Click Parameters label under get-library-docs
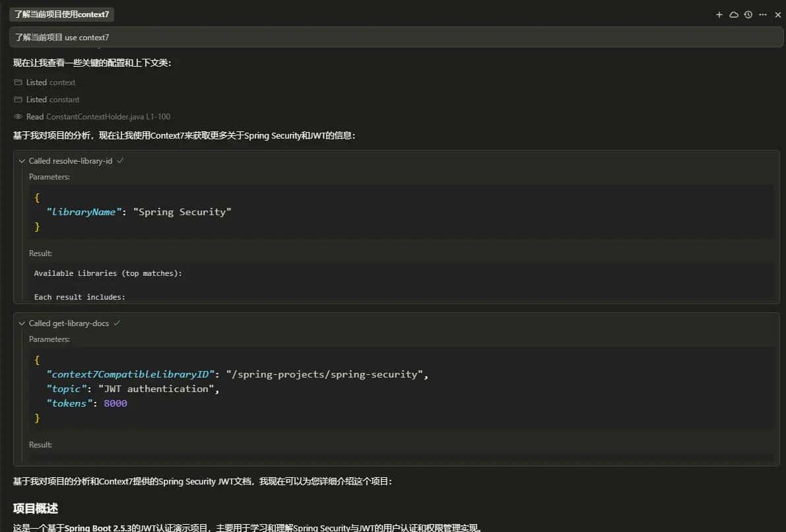 49,339
